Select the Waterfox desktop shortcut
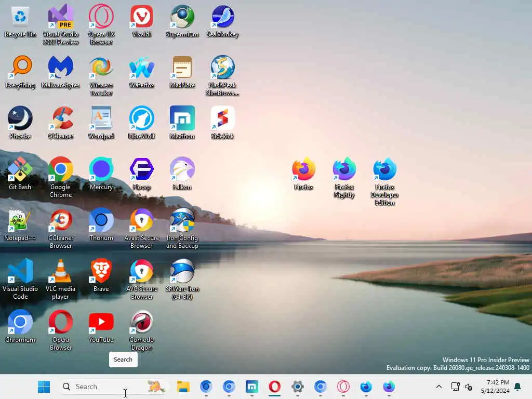The width and height of the screenshot is (532, 399). click(x=141, y=72)
